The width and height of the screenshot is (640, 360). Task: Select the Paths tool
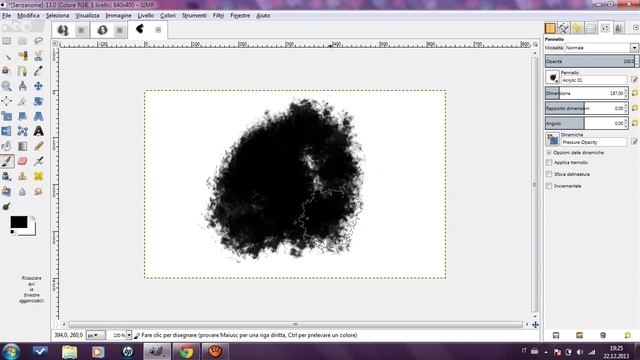[22, 71]
